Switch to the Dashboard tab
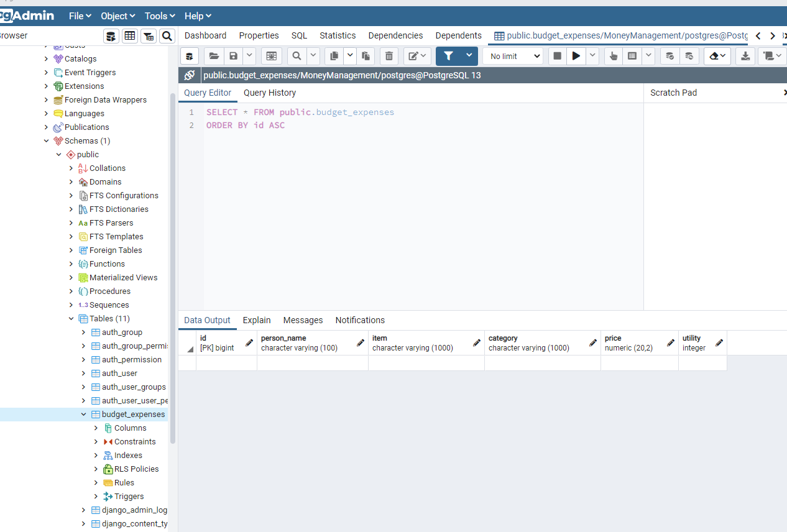Viewport: 787px width, 532px height. (x=205, y=35)
